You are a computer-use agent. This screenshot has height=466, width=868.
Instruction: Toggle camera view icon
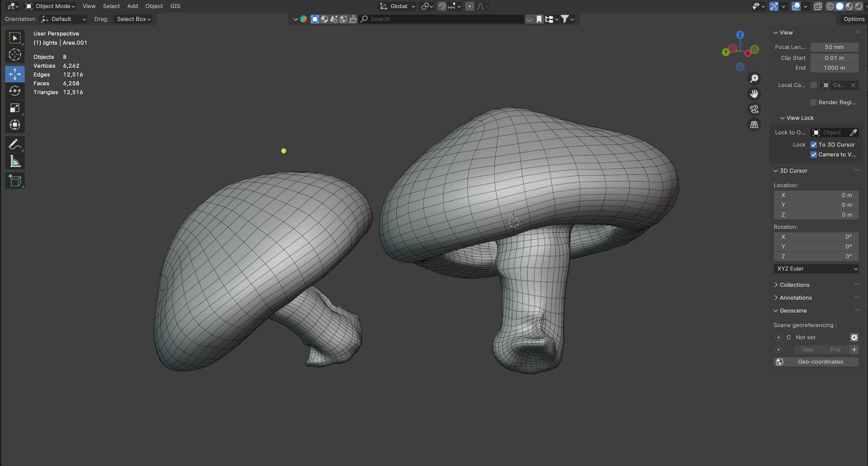pyautogui.click(x=754, y=109)
